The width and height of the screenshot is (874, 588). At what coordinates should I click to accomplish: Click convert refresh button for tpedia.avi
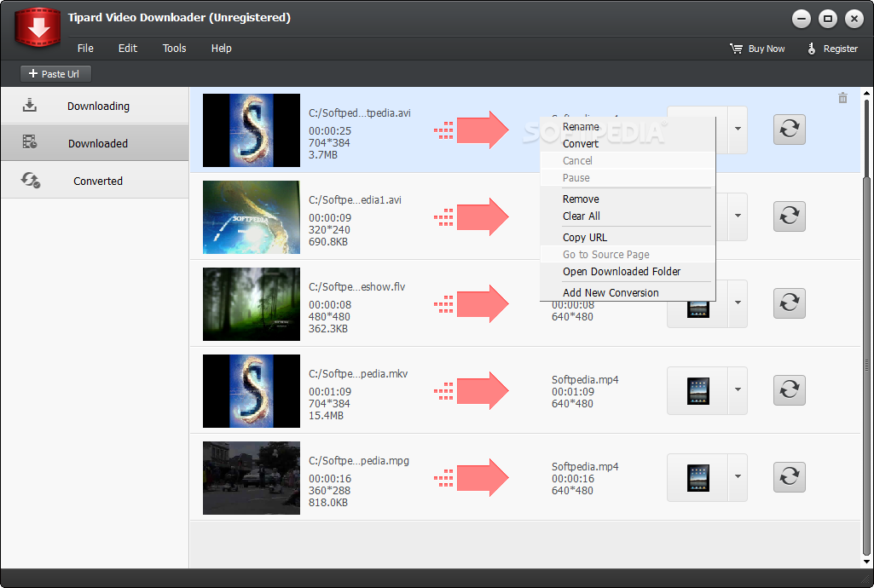click(790, 130)
